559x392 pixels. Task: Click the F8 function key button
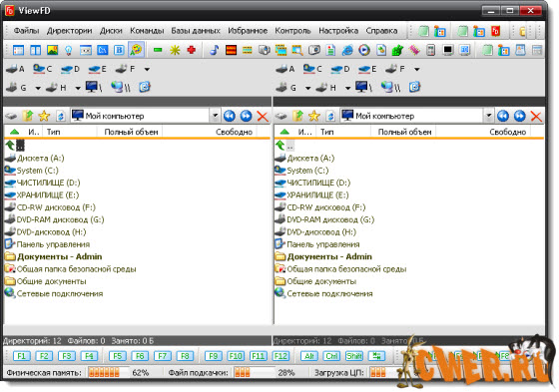185,356
